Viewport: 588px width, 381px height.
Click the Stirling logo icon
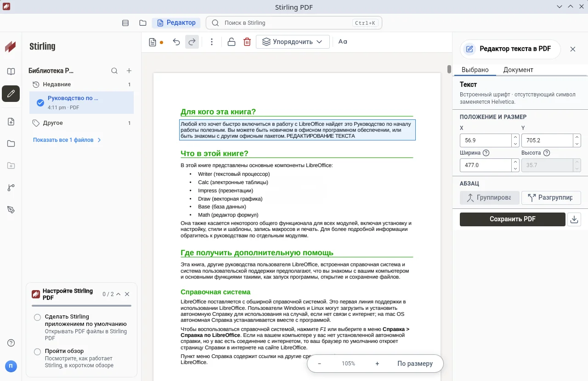[x=10, y=46]
